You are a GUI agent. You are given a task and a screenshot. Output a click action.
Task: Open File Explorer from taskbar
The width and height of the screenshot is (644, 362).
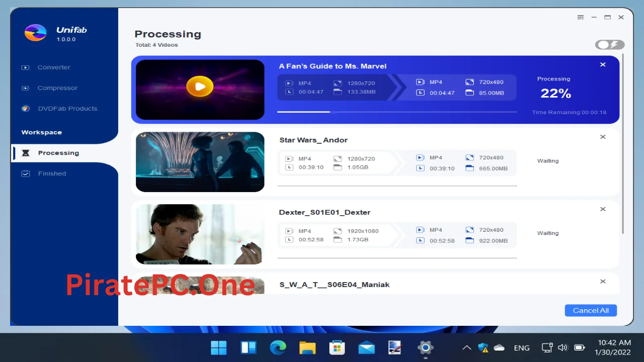[307, 347]
